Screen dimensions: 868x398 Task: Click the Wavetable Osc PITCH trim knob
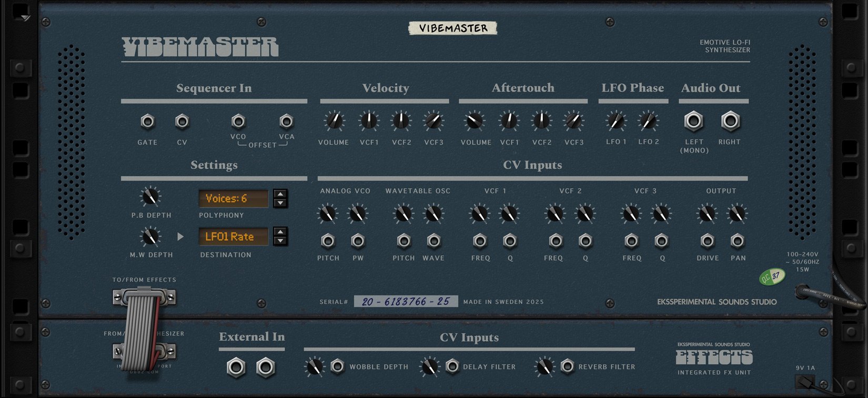click(403, 214)
